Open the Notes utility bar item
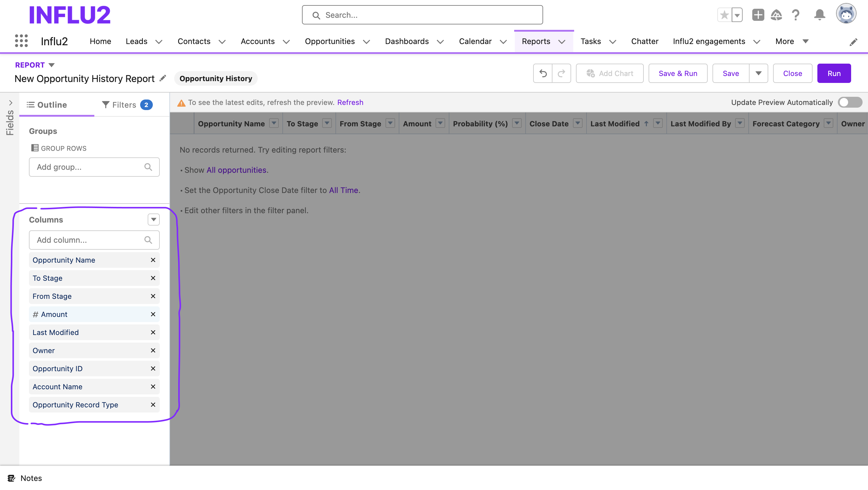The image size is (868, 490). point(25,478)
